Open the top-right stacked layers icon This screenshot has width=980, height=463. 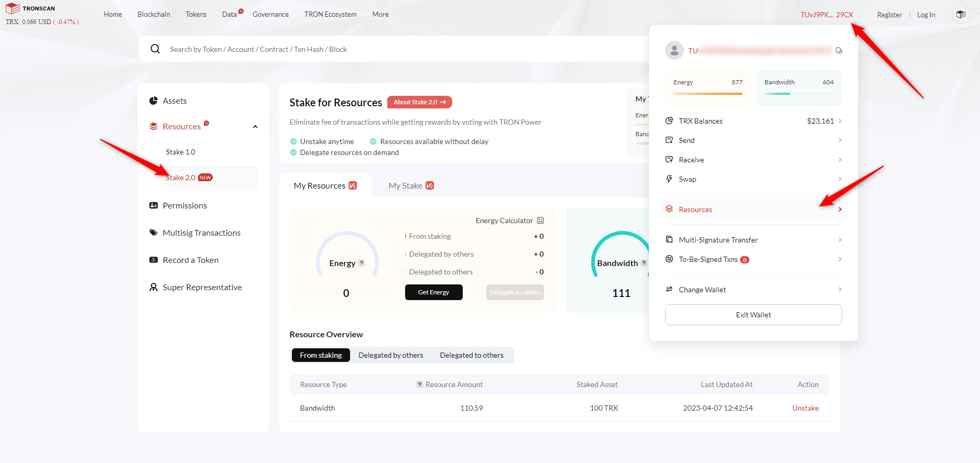pos(961,14)
